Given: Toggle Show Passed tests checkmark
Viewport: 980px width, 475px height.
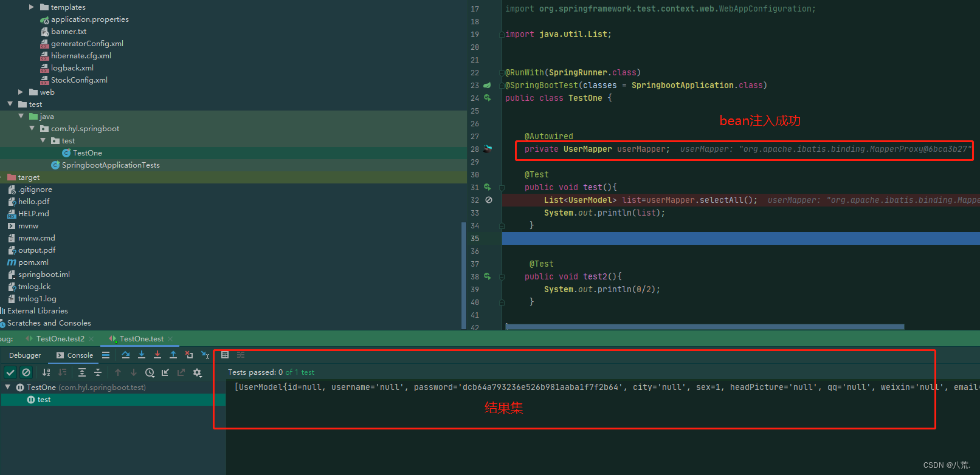Looking at the screenshot, I should pyautogui.click(x=10, y=372).
